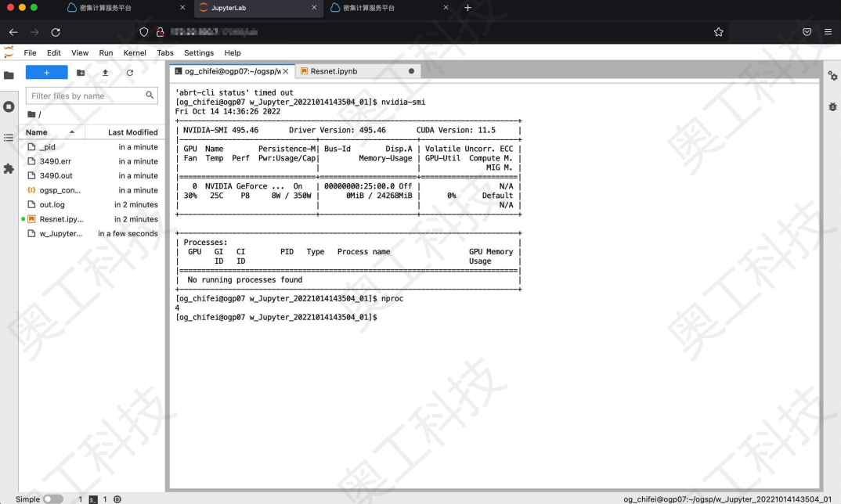Refresh the file list icon
The width and height of the screenshot is (841, 504).
tap(130, 72)
